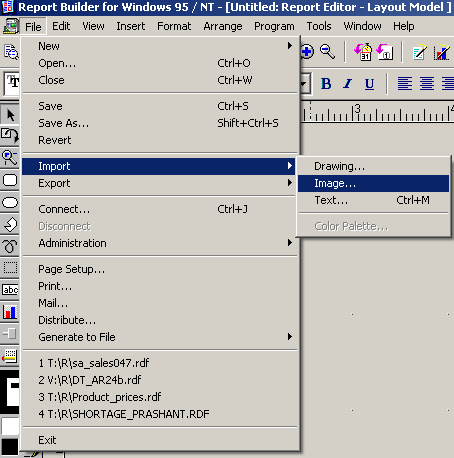The image size is (454, 458).
Task: Select the rounded rectangle drawing tool
Action: 10,180
